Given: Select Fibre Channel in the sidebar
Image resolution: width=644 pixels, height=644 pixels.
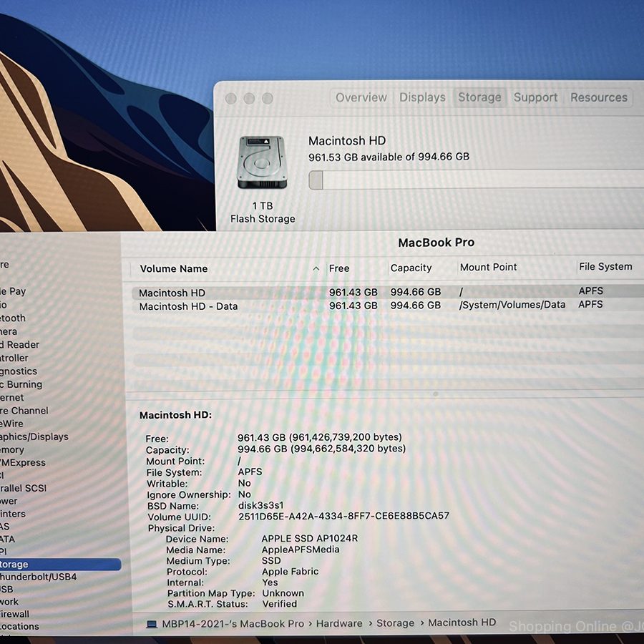Looking at the screenshot, I should pyautogui.click(x=24, y=411).
